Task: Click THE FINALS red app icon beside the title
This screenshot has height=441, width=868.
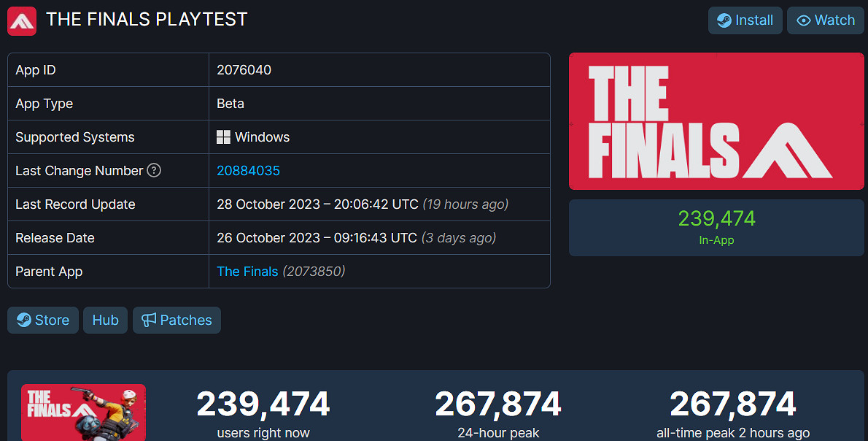Action: click(x=21, y=20)
